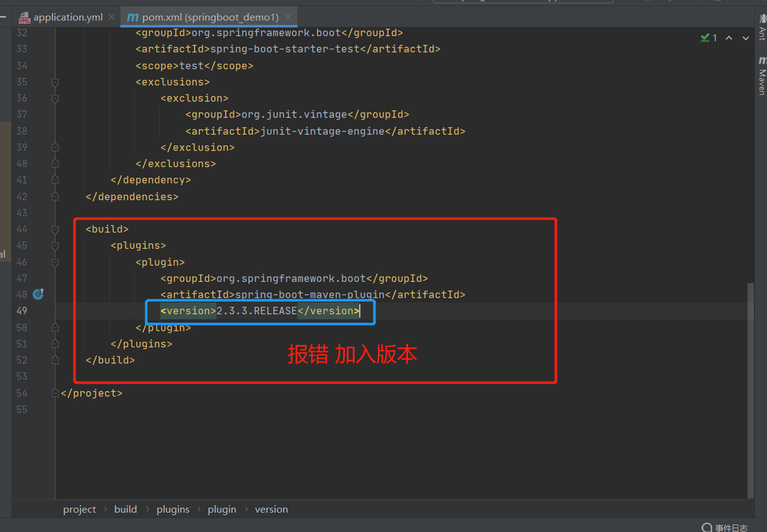
Task: Click the closing </project> tag
Action: (92, 393)
